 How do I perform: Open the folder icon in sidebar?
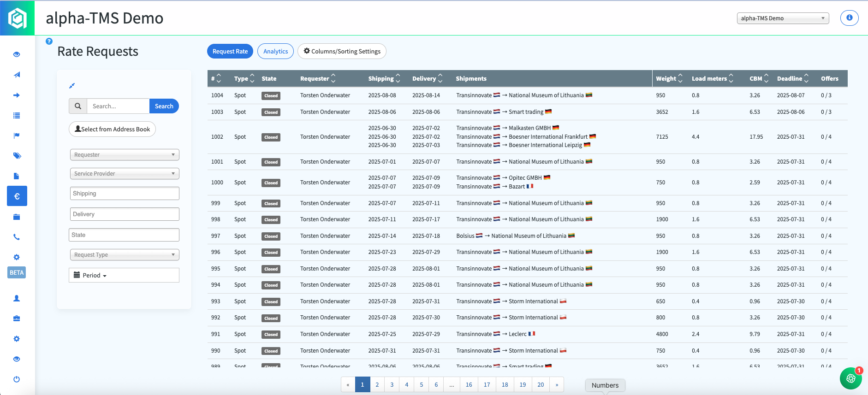pos(17,217)
